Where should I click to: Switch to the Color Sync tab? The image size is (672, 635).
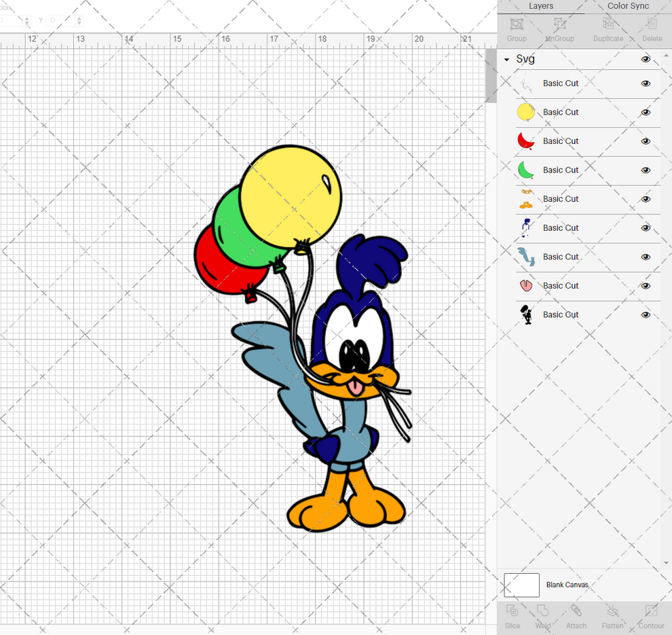[x=627, y=6]
